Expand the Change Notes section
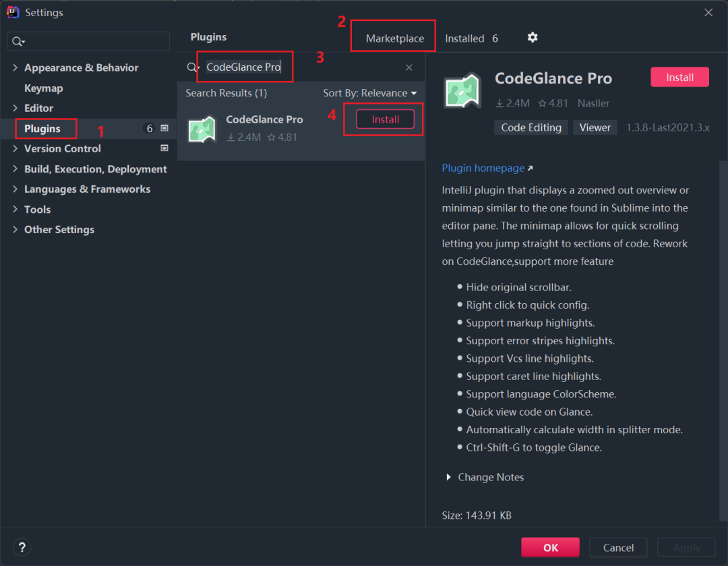Screen dimensions: 728x566 click(448, 477)
